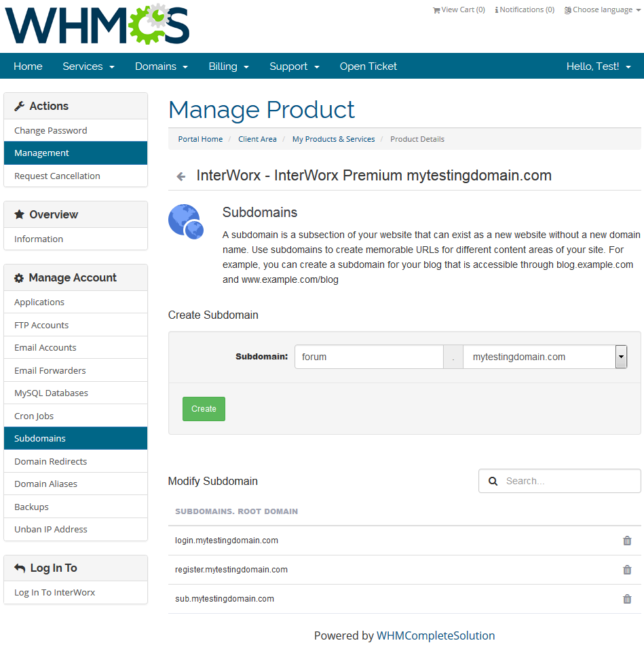This screenshot has height=645, width=644.
Task: Open the mytestingdomain.com domain dropdown
Action: 545,357
